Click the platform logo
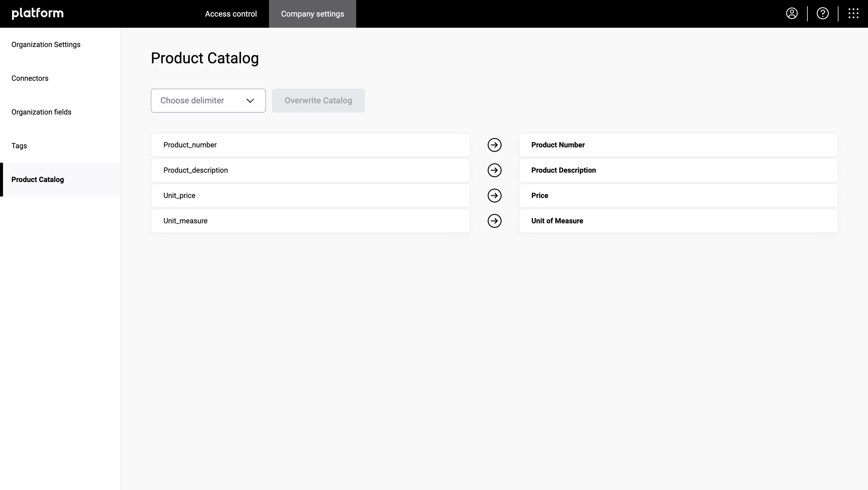868x490 pixels. pos(37,14)
